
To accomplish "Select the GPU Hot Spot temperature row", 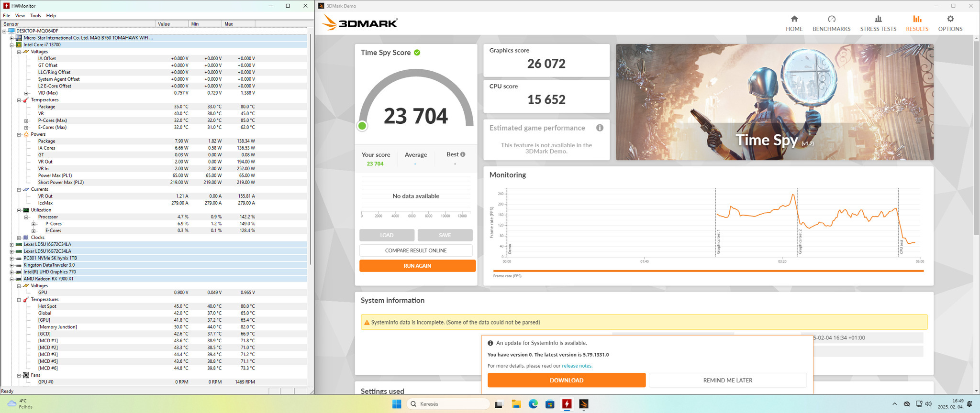I will 154,306.
